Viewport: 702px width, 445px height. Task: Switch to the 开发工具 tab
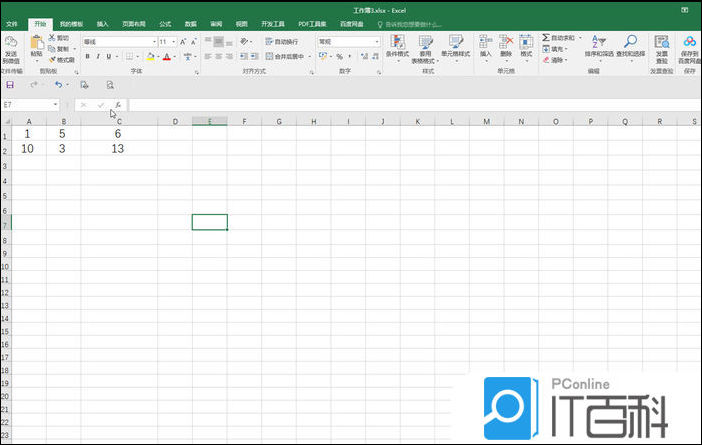click(x=273, y=24)
